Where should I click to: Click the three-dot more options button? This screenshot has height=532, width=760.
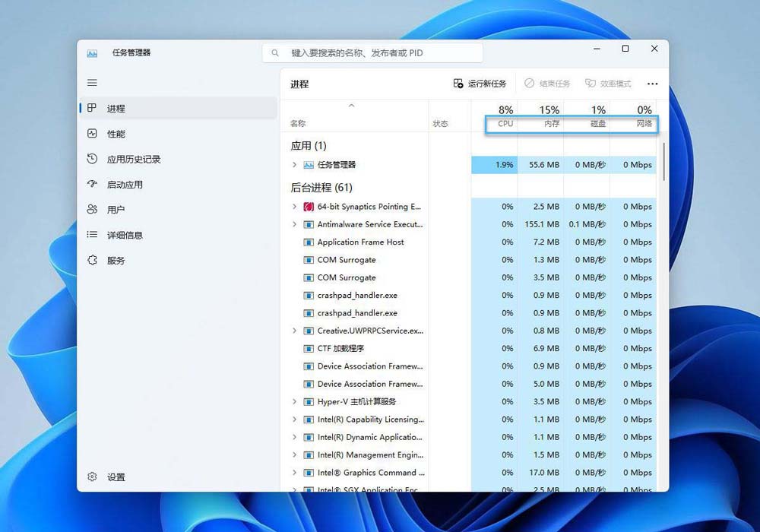(652, 84)
